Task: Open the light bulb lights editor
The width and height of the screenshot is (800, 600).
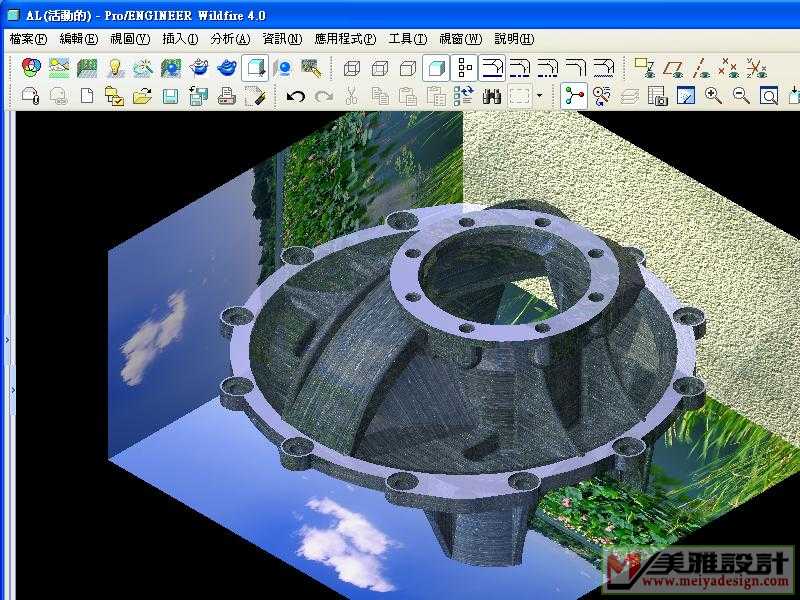Action: (x=115, y=68)
